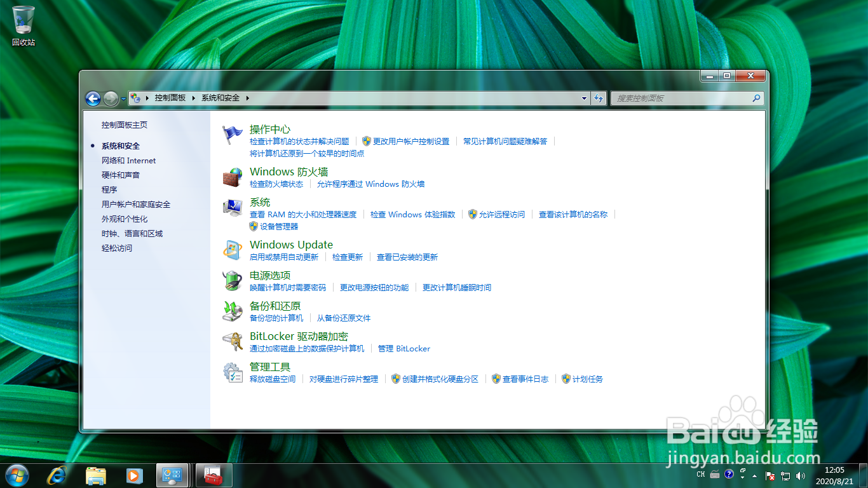Viewport: 868px width, 488px height.
Task: Show hidden tray icons arrow
Action: 754,476
